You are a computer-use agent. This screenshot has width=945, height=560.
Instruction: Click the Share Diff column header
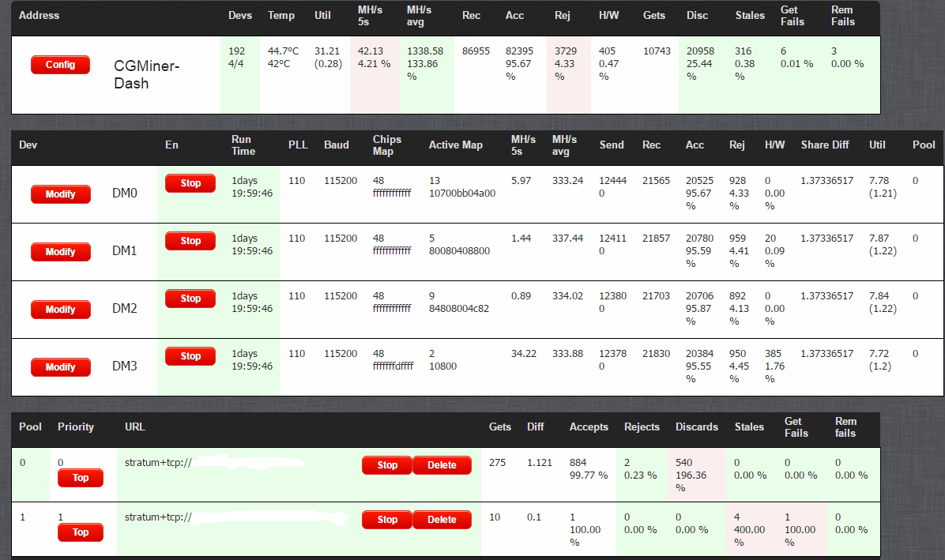826,145
